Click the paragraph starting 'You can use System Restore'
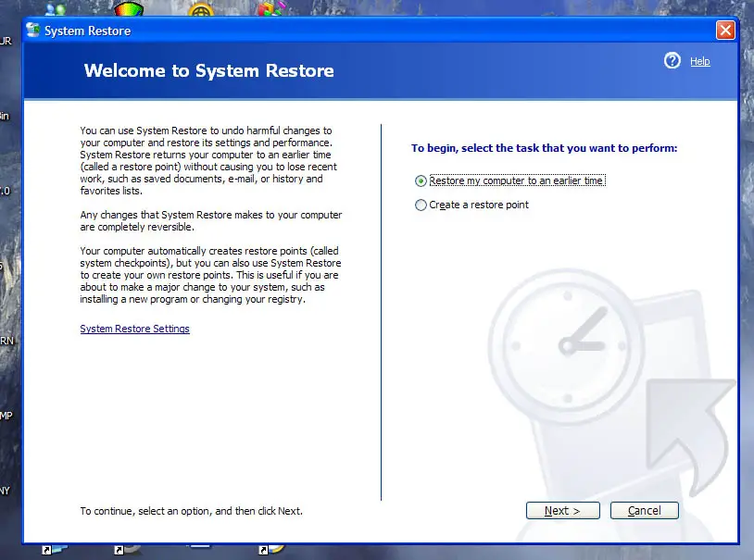The height and width of the screenshot is (560, 754). click(208, 160)
